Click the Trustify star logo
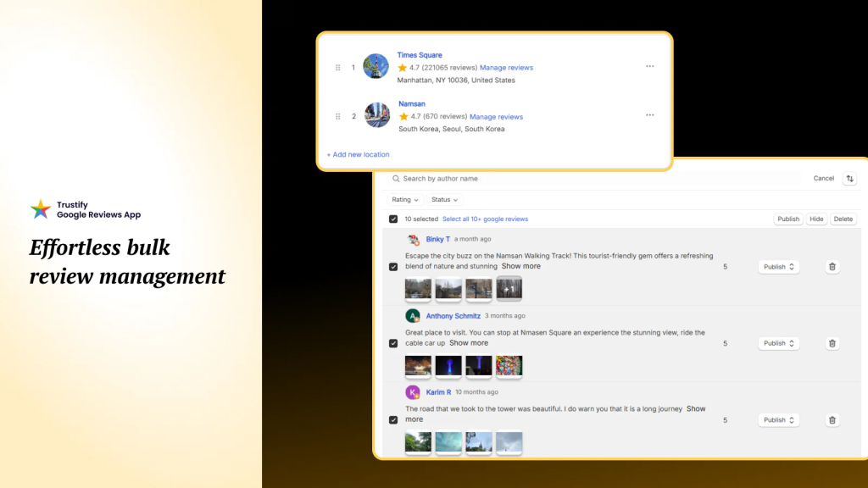Viewport: 868px width, 488px height. [41, 210]
